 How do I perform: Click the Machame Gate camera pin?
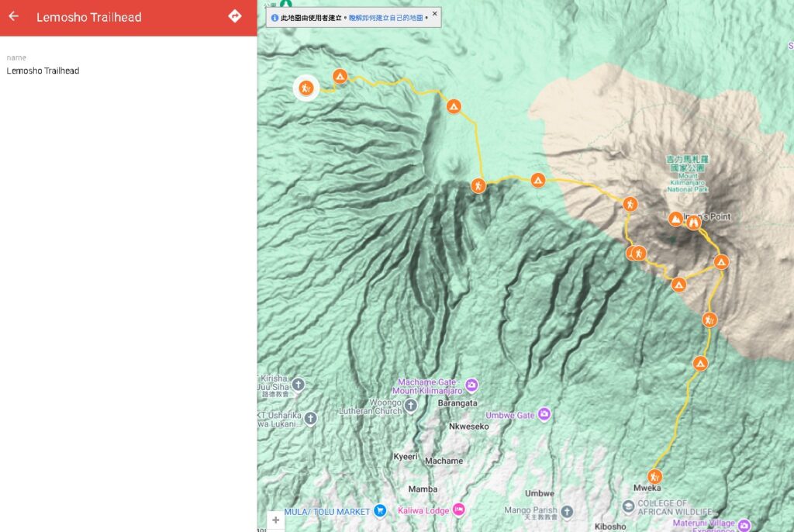pyautogui.click(x=472, y=385)
